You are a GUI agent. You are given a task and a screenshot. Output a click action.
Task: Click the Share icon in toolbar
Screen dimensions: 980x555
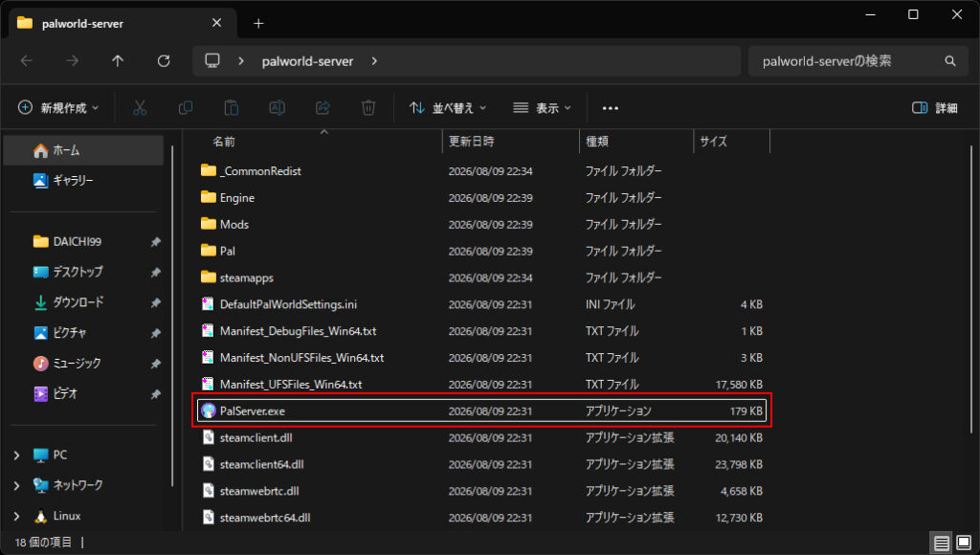[323, 108]
